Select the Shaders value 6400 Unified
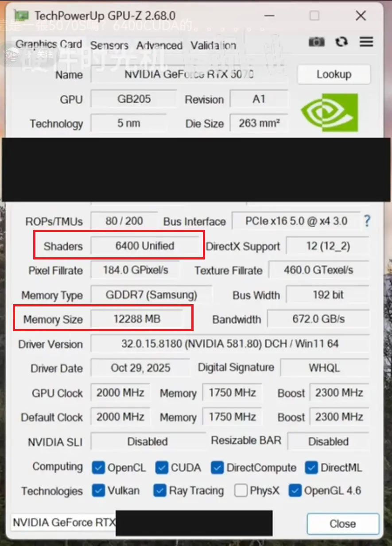Screen dimensions: 392x546 [145, 246]
